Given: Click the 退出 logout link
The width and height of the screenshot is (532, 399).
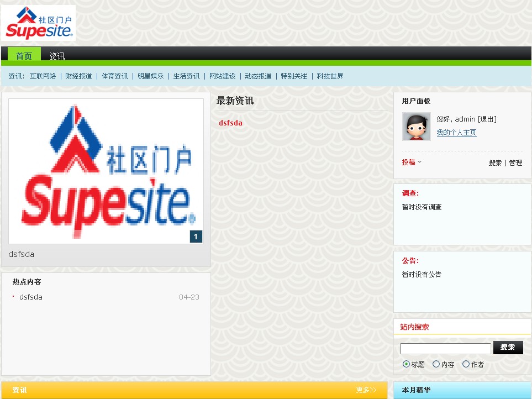Looking at the screenshot, I should pos(487,119).
